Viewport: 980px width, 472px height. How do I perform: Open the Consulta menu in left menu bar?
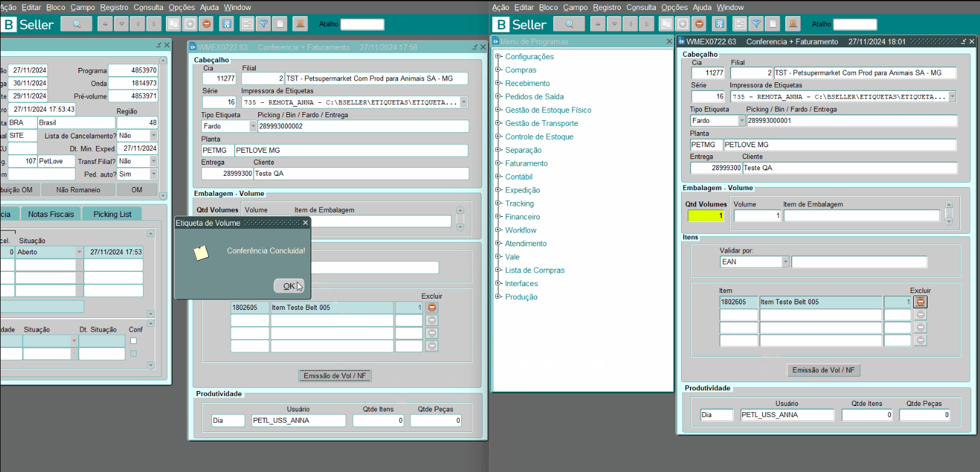coord(148,7)
